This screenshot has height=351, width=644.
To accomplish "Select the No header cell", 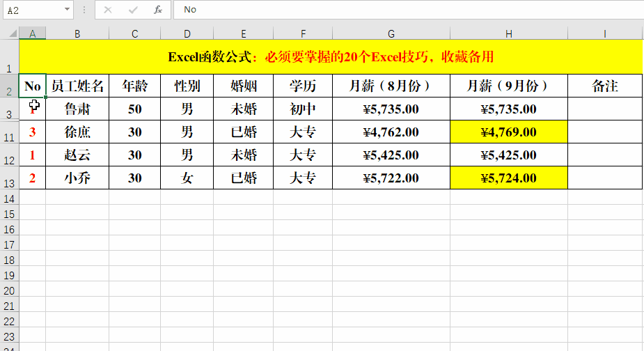I will tap(33, 86).
